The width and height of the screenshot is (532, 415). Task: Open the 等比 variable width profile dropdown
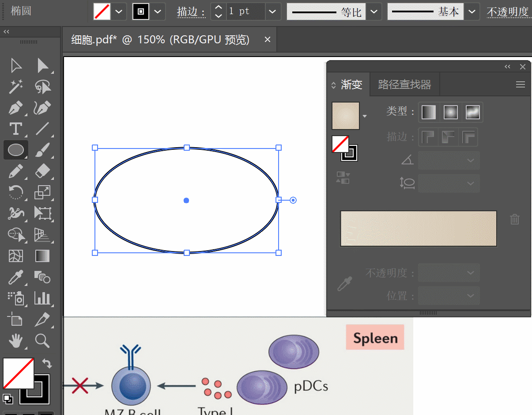(x=374, y=11)
